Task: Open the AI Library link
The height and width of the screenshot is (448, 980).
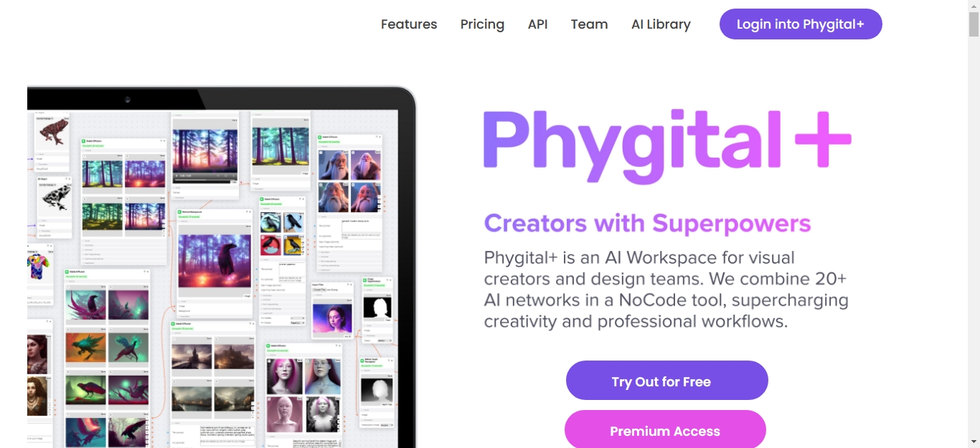Action: tap(661, 24)
